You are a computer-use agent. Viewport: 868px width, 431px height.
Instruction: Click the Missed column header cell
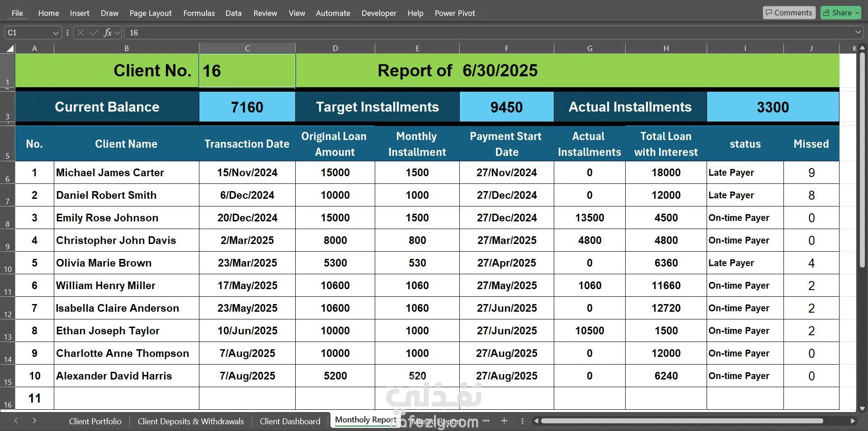click(811, 144)
